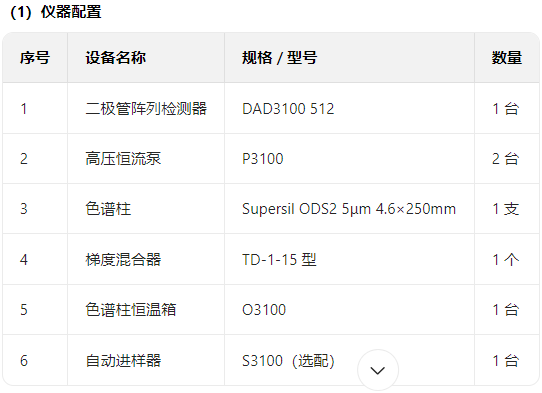Click the 自动进样器 cell

(146, 360)
